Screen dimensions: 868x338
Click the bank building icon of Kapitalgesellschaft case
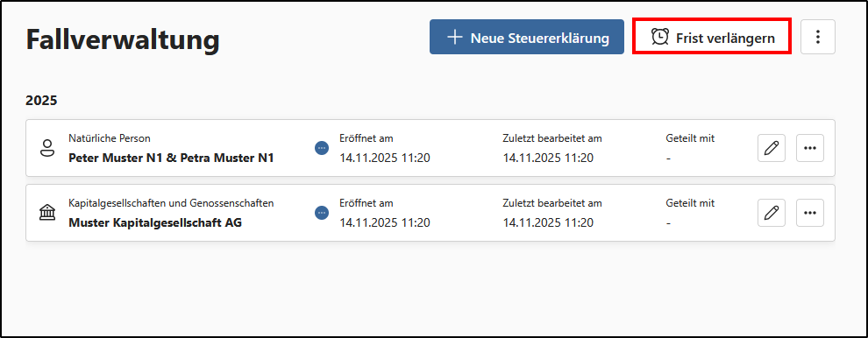tap(47, 213)
